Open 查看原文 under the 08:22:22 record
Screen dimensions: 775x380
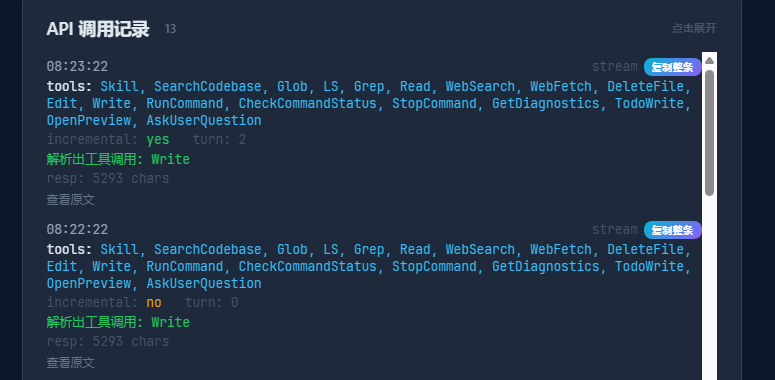71,363
